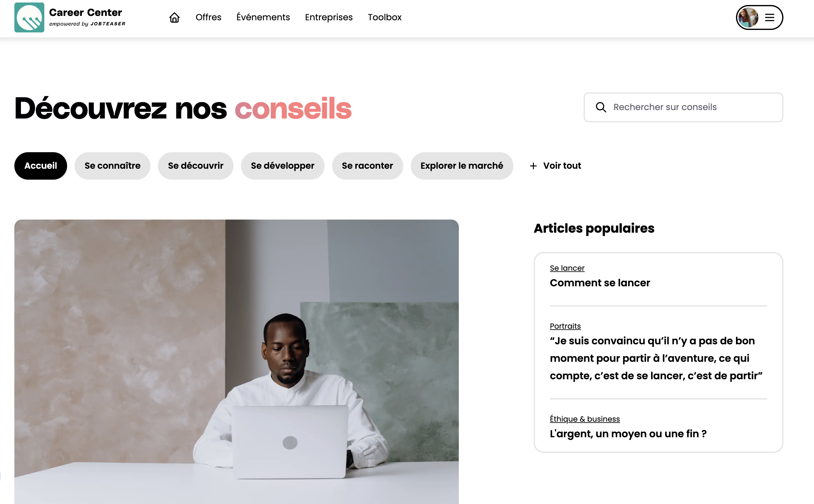Open the Comment se lancer article
814x504 pixels.
tap(600, 283)
